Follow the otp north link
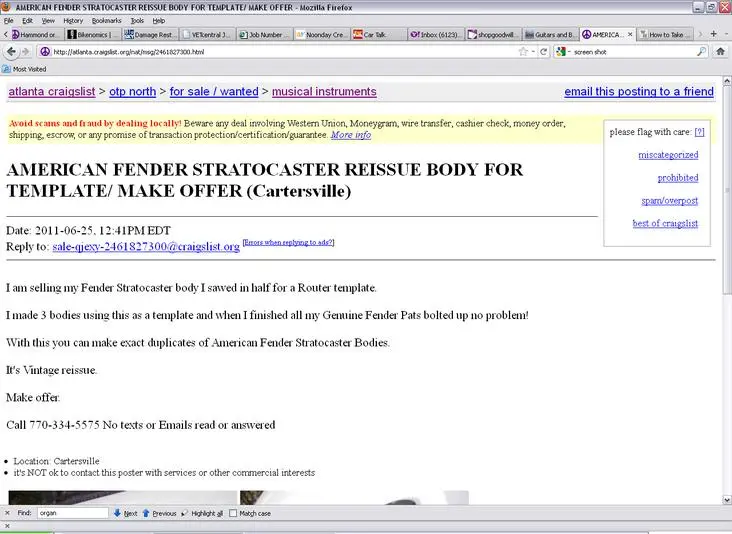This screenshot has width=732, height=534. point(133,91)
